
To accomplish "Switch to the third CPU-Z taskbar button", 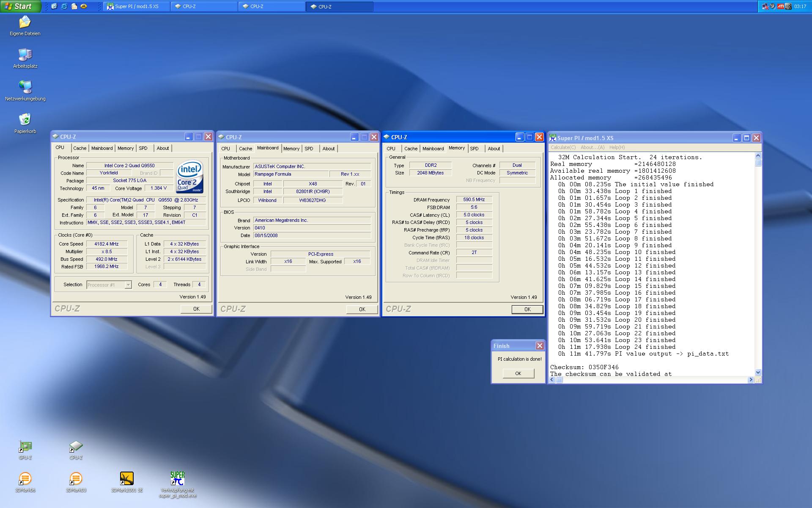I will click(x=340, y=6).
